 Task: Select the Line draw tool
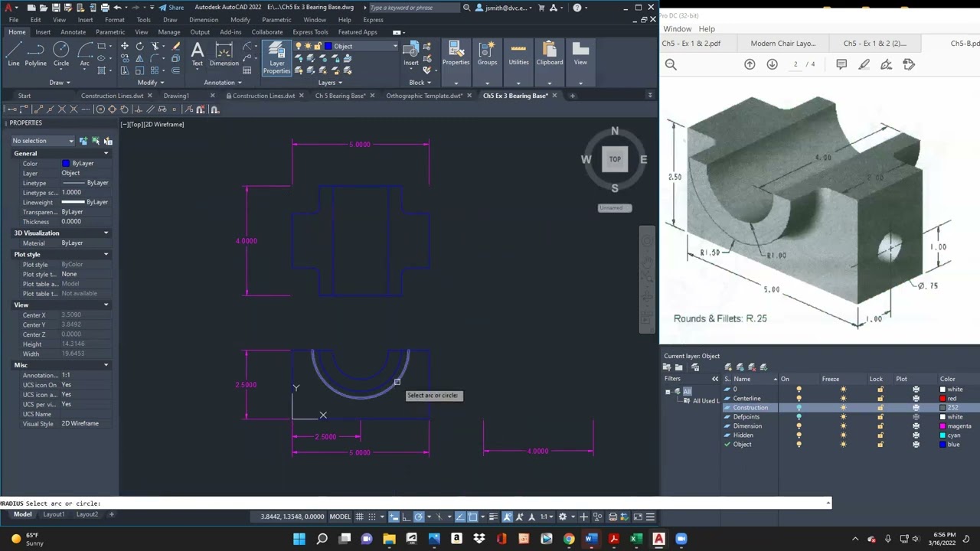[x=14, y=54]
